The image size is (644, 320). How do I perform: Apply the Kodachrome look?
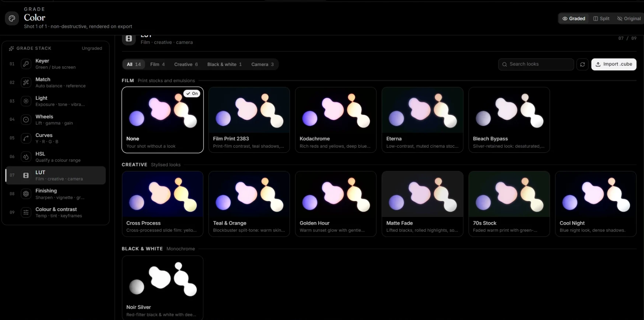[x=336, y=120]
